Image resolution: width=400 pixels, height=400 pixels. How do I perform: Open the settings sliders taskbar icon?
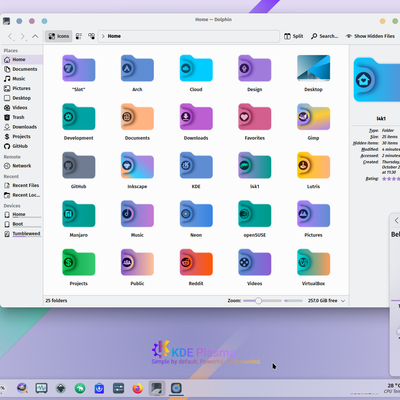[118, 388]
